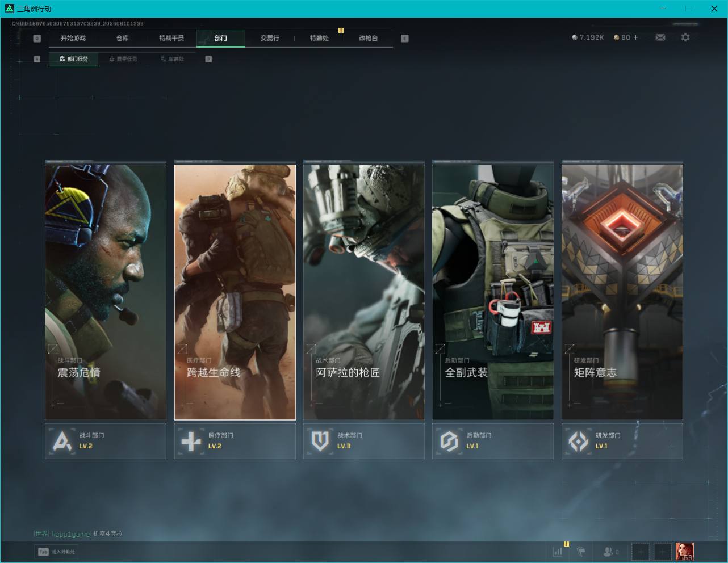This screenshot has height=563, width=728.
Task: Click the 战术部门 shield icon
Action: 320,441
